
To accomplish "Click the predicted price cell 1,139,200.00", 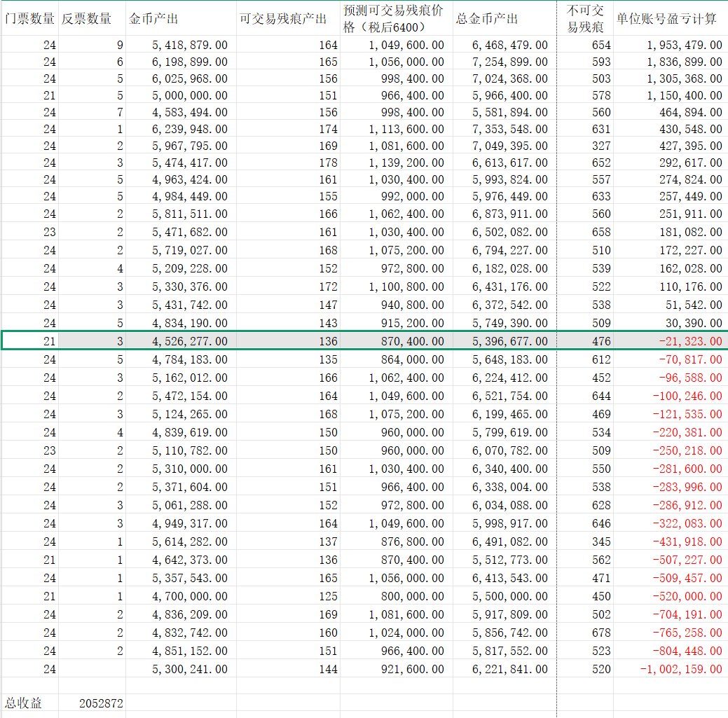I will coord(396,163).
